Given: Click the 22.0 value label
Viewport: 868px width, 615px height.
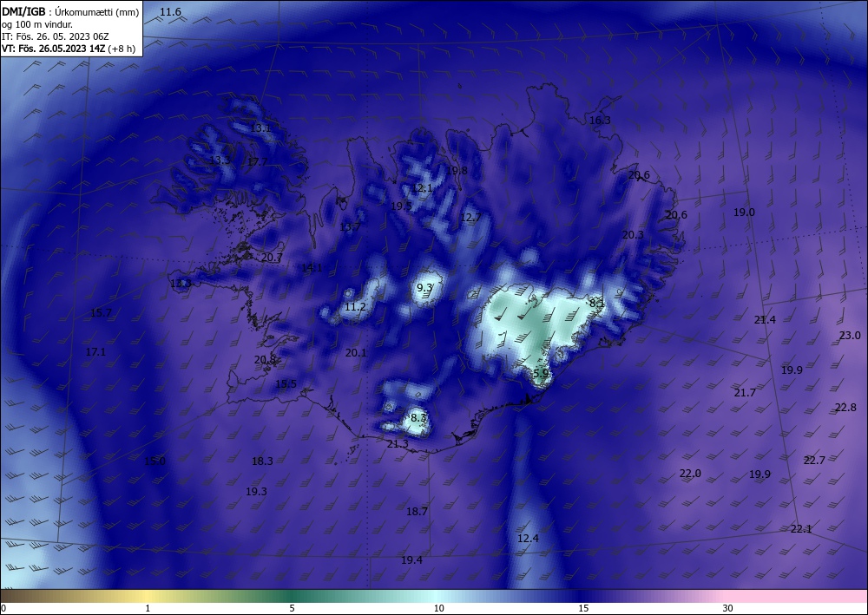Looking at the screenshot, I should (690, 474).
